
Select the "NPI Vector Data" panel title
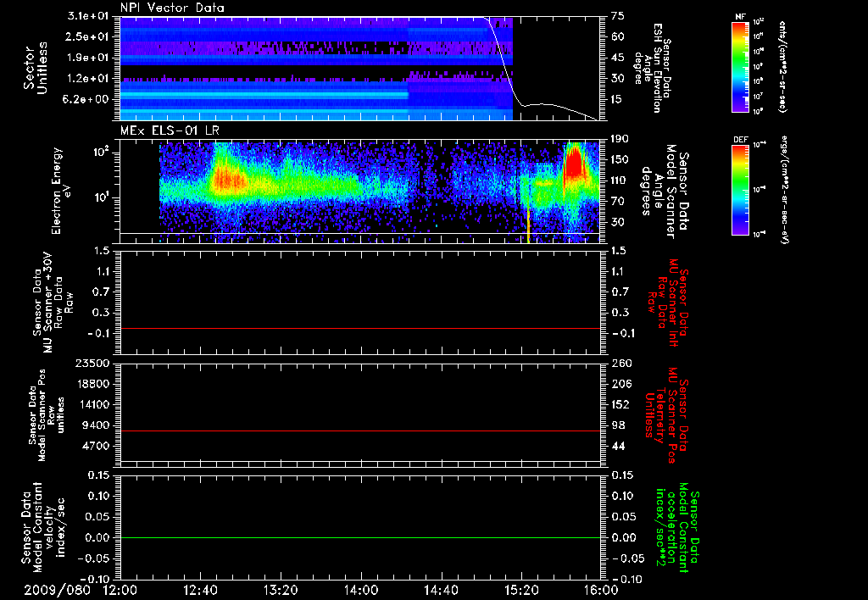coord(172,8)
